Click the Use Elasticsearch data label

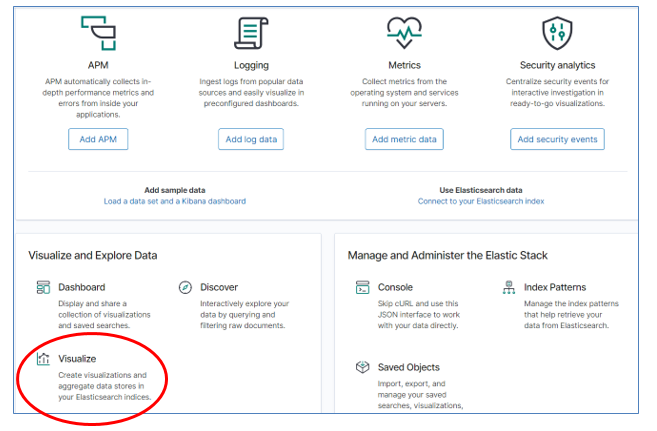pos(481,190)
